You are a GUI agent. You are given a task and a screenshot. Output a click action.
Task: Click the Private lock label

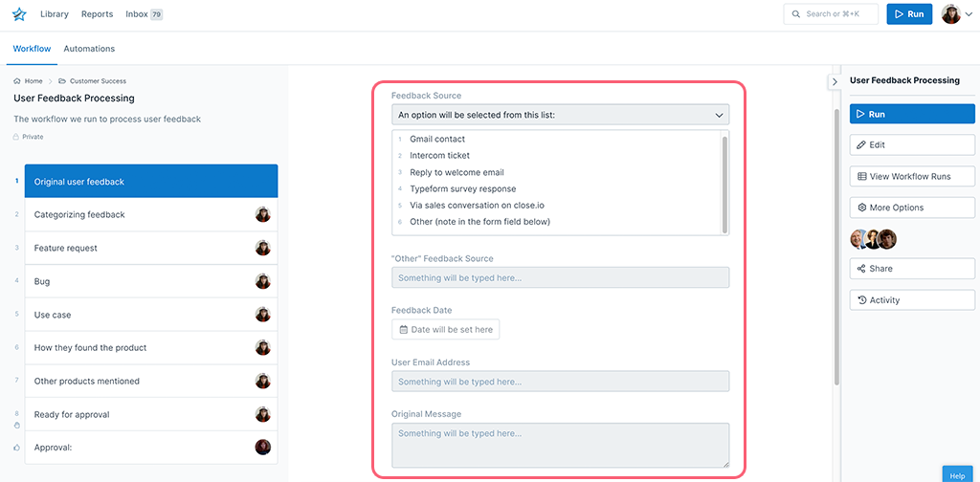click(x=29, y=137)
